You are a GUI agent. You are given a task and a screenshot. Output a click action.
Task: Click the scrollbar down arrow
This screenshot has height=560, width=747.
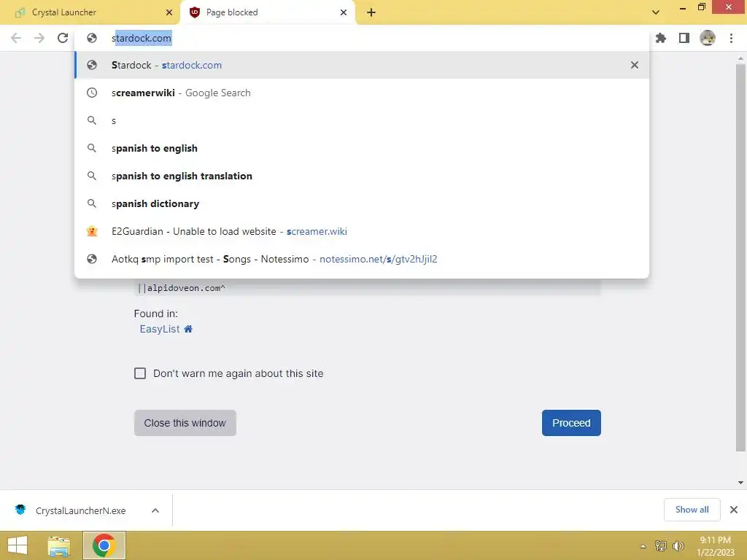click(740, 483)
